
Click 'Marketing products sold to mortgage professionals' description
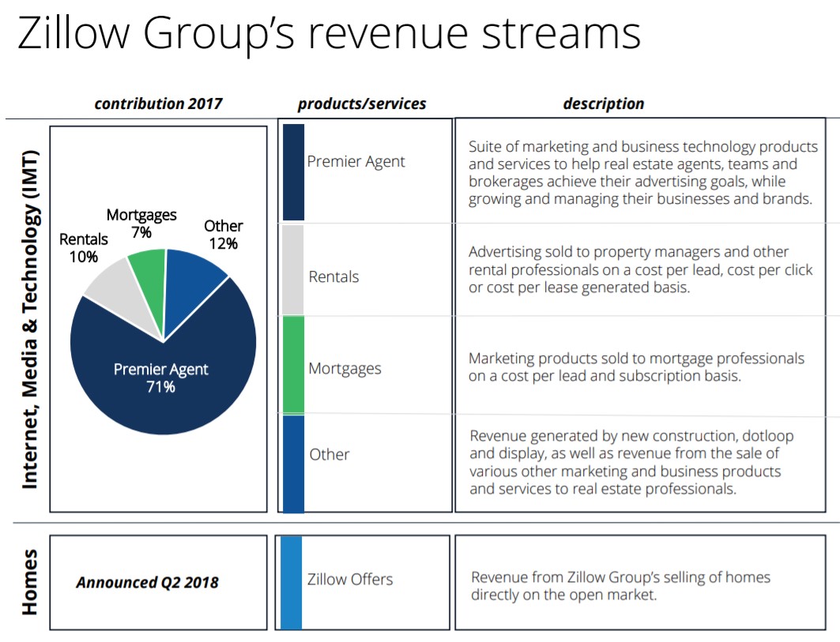pyautogui.click(x=636, y=366)
